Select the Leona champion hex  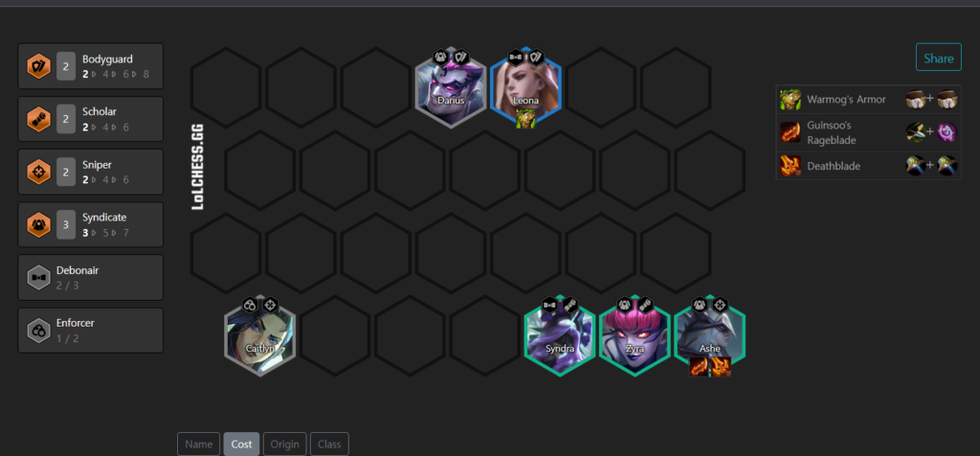pyautogui.click(x=525, y=87)
